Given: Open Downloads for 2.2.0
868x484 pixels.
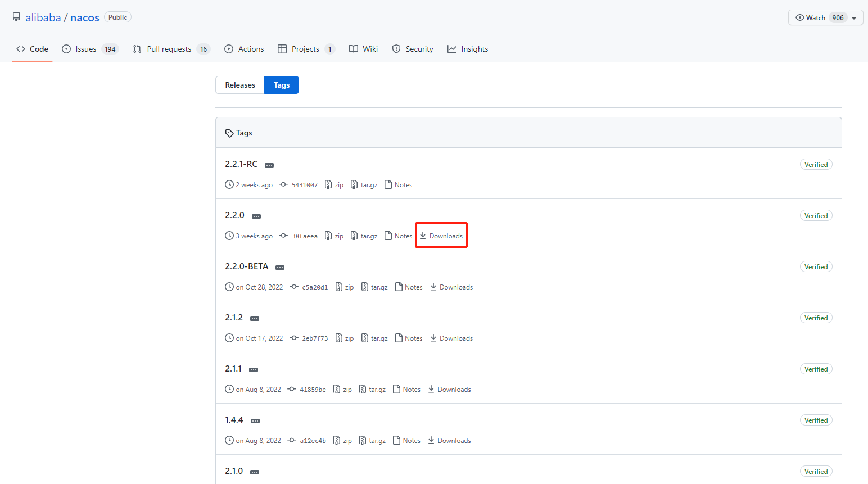Looking at the screenshot, I should (x=441, y=236).
